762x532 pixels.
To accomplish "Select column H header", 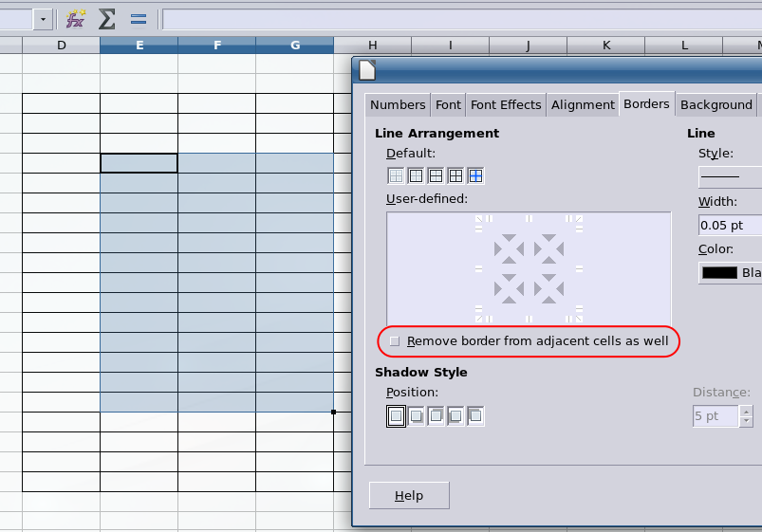I will [x=373, y=46].
